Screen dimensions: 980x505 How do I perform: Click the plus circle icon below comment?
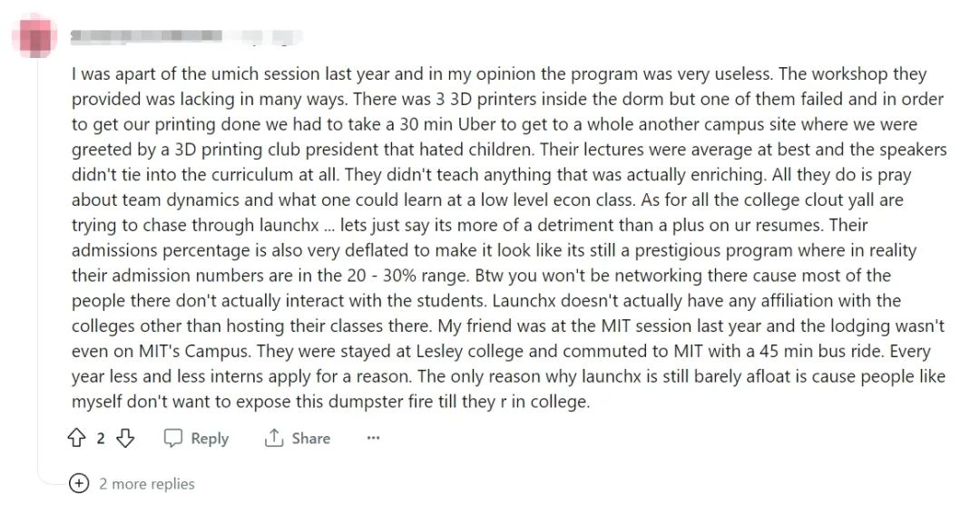[x=79, y=484]
